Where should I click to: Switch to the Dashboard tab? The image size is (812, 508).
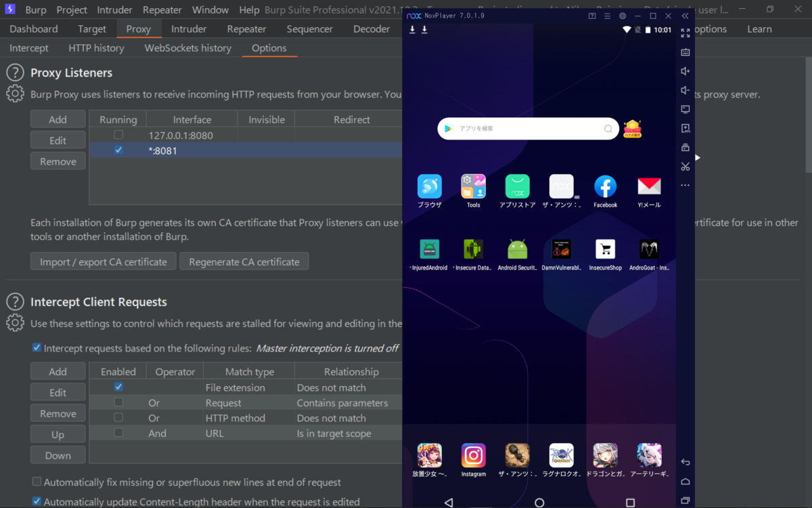point(34,29)
